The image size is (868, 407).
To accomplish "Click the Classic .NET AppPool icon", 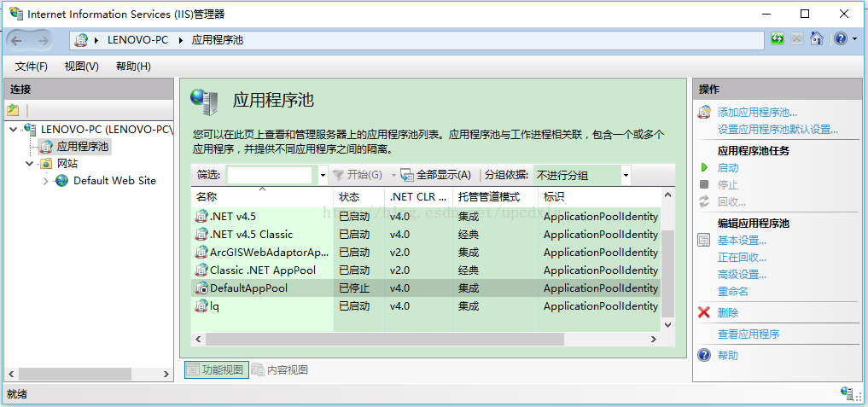I will (201, 270).
